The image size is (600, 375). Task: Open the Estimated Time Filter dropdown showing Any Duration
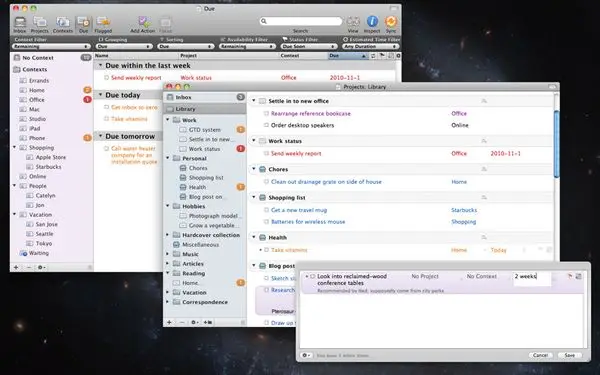370,46
